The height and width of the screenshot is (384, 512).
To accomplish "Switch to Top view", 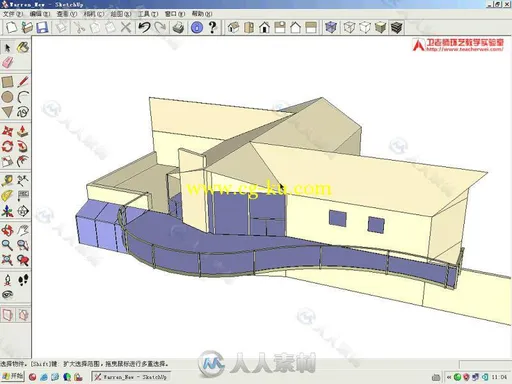I will pos(249,27).
